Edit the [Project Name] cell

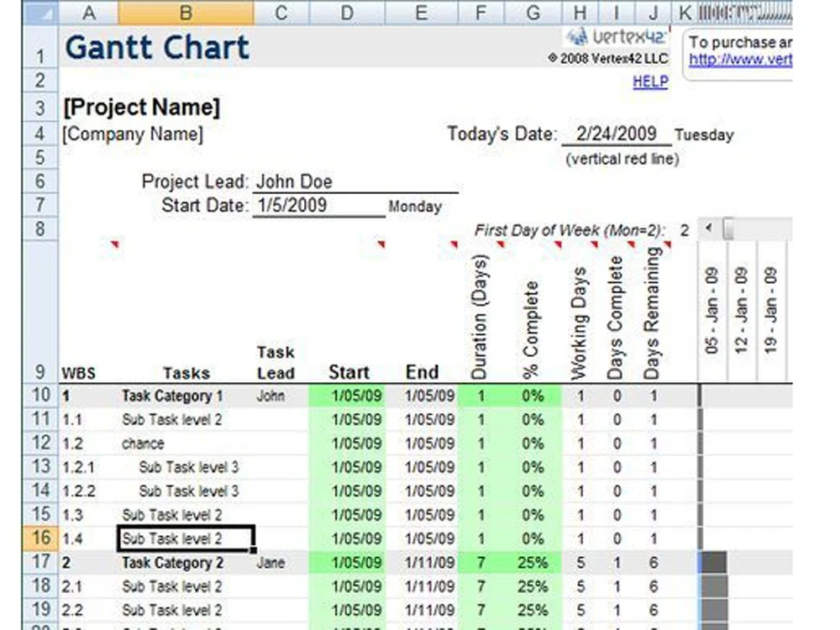pos(141,108)
